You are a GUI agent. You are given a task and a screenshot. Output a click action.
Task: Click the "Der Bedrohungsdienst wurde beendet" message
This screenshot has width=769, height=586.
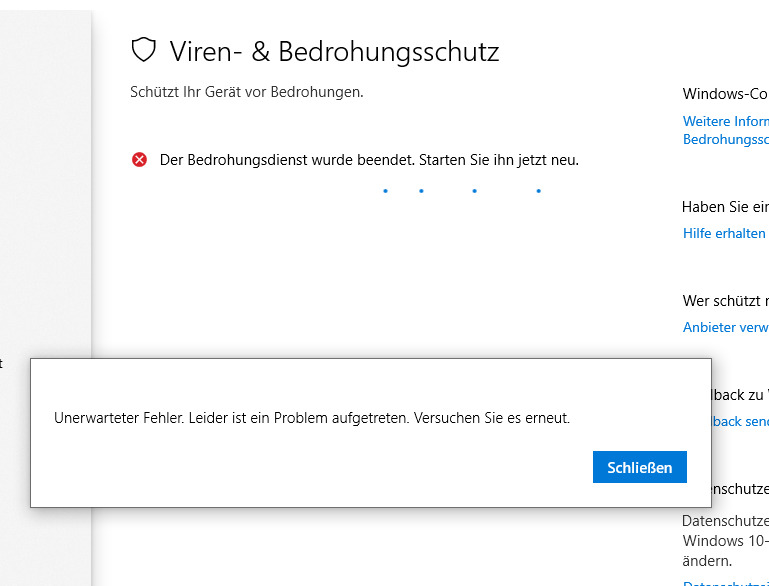[x=369, y=160]
